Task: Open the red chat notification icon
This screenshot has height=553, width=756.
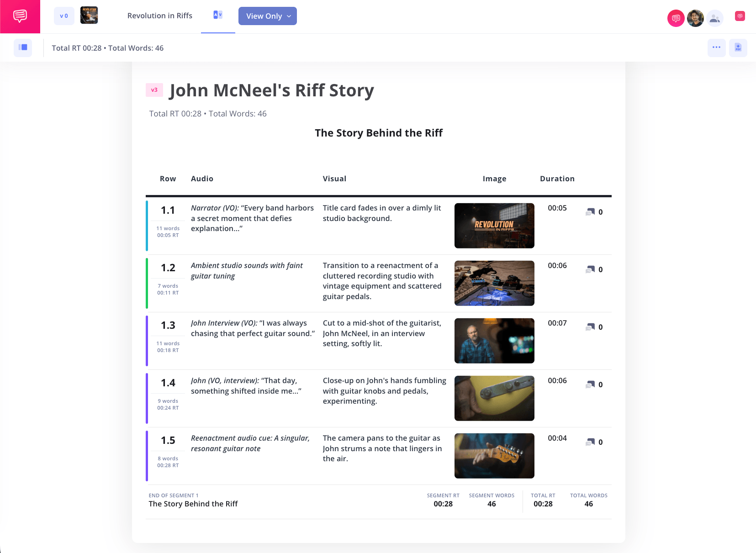Action: click(740, 16)
